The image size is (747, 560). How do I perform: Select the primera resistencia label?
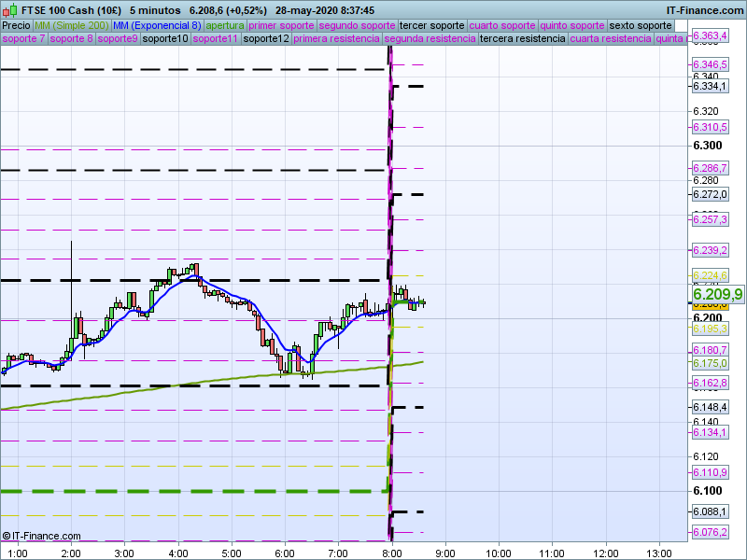[x=336, y=39]
